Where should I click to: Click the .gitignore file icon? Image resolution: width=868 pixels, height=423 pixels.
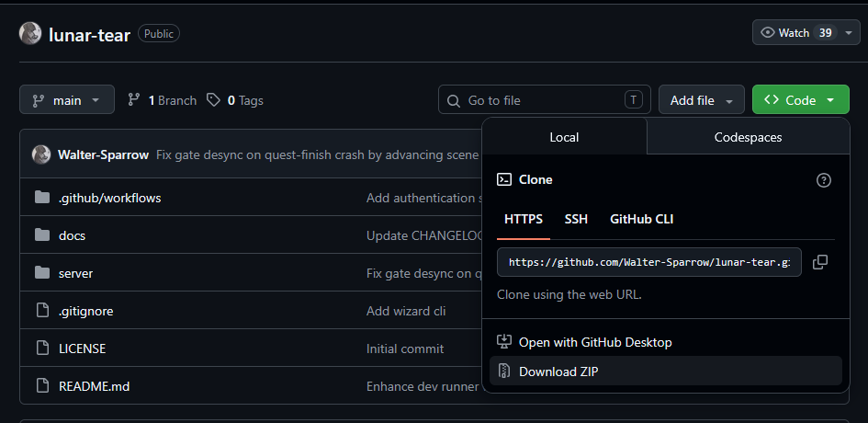pos(42,311)
